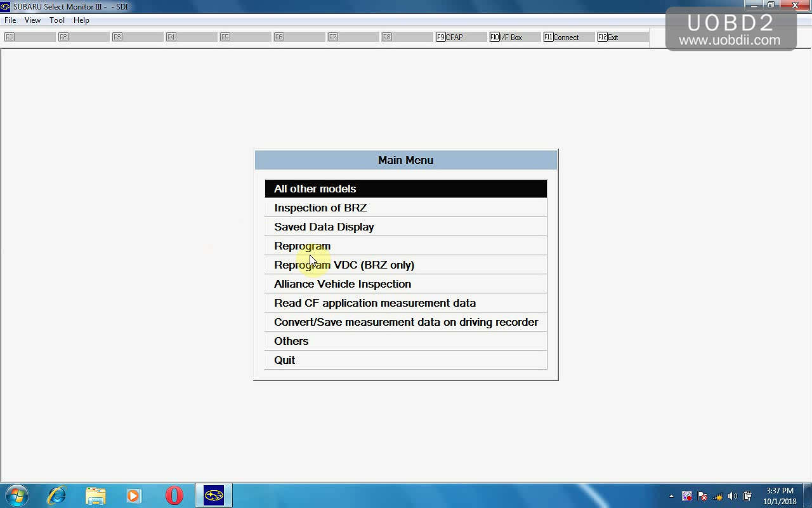Open Internet Explorer from the taskbar
Screen dimensions: 812x508
point(56,495)
